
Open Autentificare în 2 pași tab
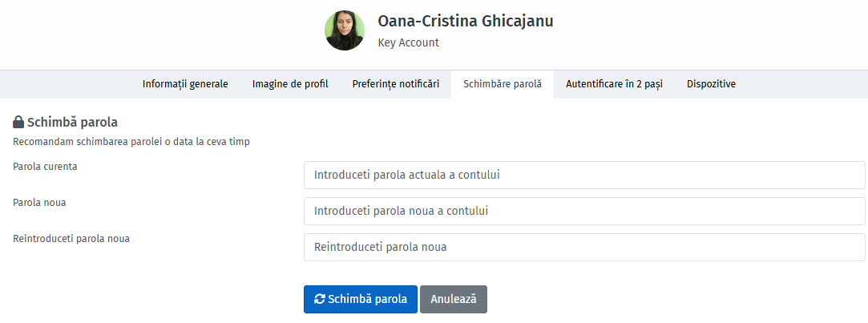pyautogui.click(x=614, y=84)
